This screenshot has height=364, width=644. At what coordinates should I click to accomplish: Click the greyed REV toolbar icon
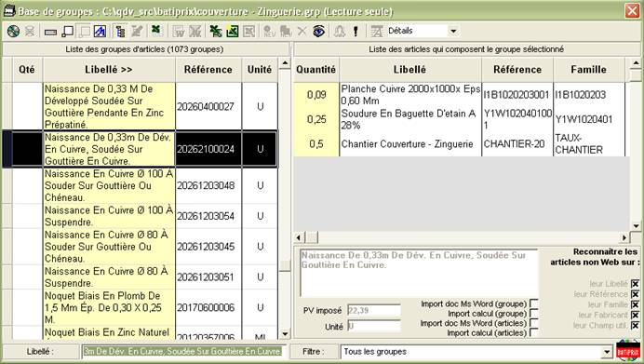click(x=269, y=32)
